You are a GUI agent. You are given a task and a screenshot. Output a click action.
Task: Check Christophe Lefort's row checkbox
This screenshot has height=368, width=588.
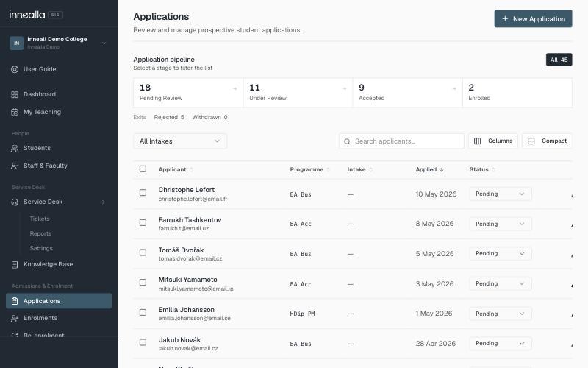(143, 193)
